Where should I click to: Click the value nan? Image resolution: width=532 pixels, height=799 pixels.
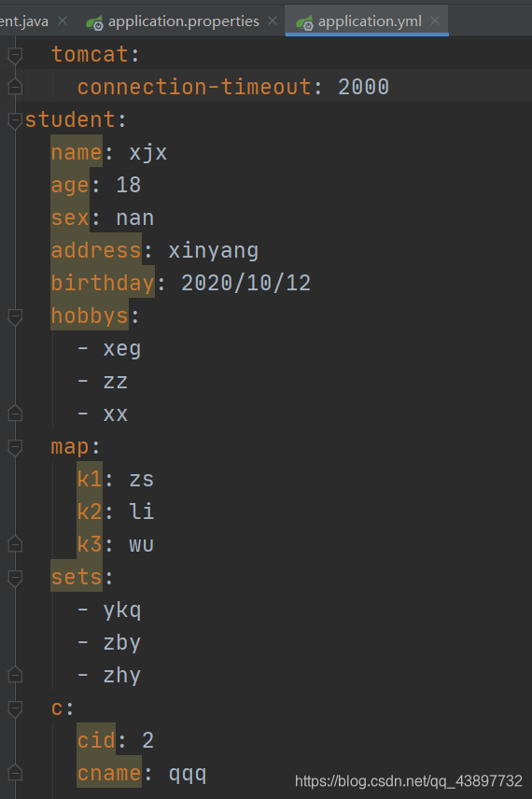135,217
